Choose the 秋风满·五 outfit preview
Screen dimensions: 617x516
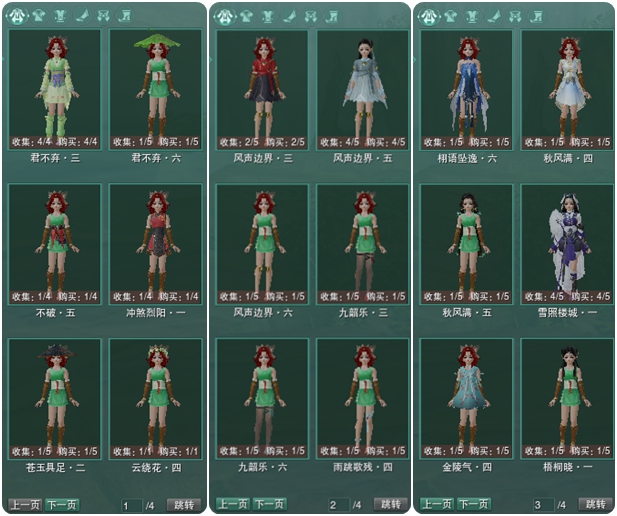tap(467, 244)
